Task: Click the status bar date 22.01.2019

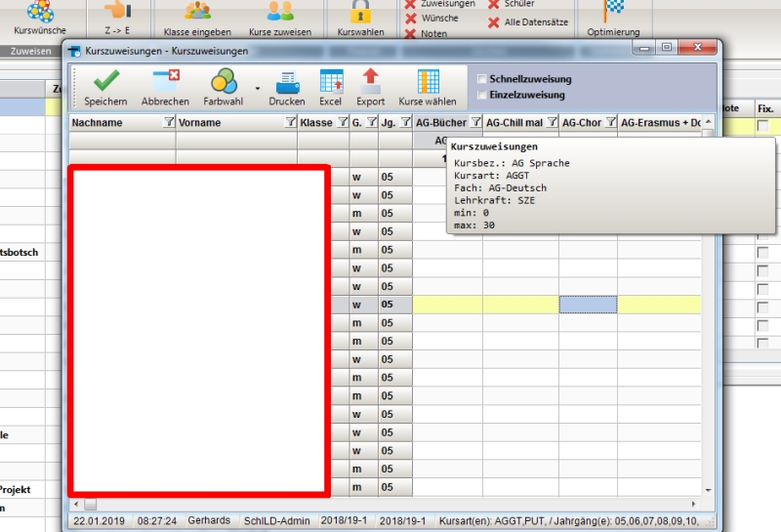Action: point(99,521)
